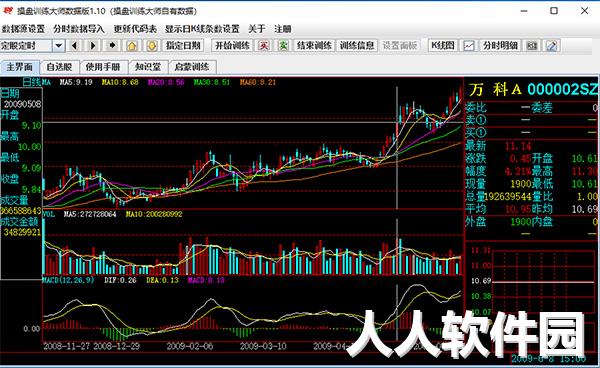Click the 设置面板 button
This screenshot has width=600, height=368.
pos(399,46)
